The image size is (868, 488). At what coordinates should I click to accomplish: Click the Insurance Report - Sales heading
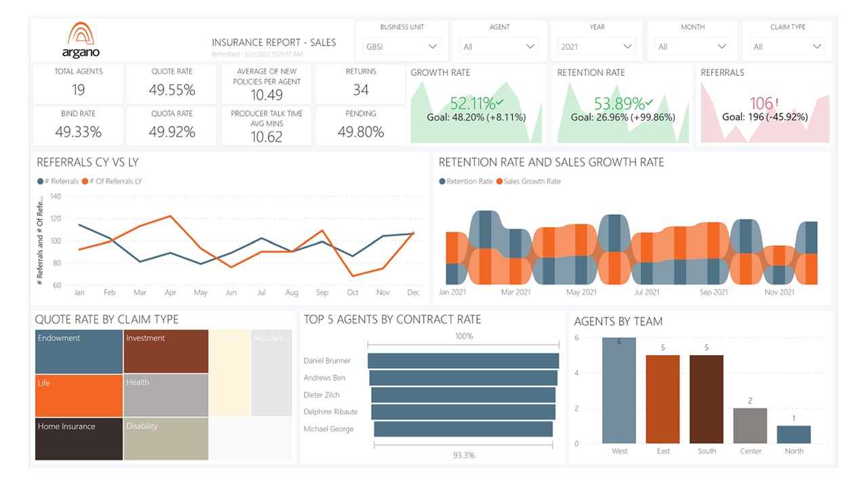tap(274, 42)
